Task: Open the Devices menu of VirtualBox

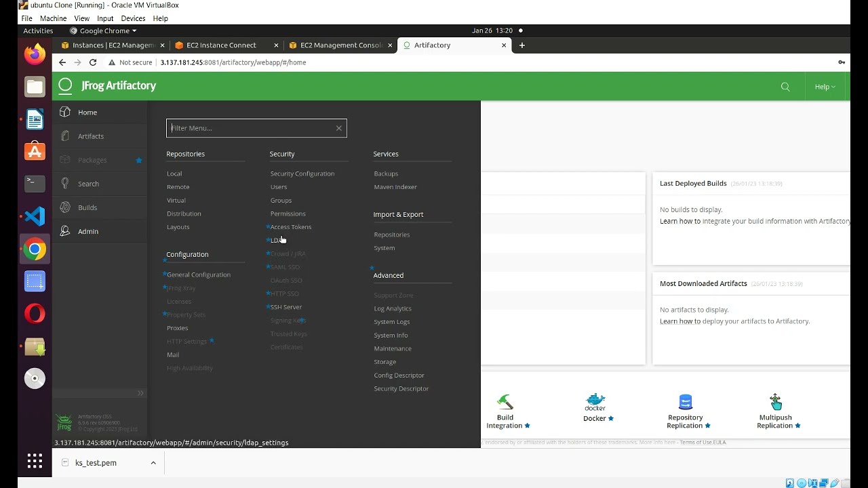Action: [133, 18]
